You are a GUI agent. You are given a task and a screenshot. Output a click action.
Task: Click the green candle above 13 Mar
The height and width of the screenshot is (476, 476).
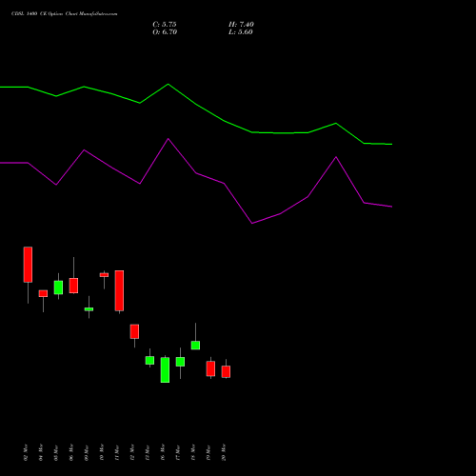tap(149, 360)
